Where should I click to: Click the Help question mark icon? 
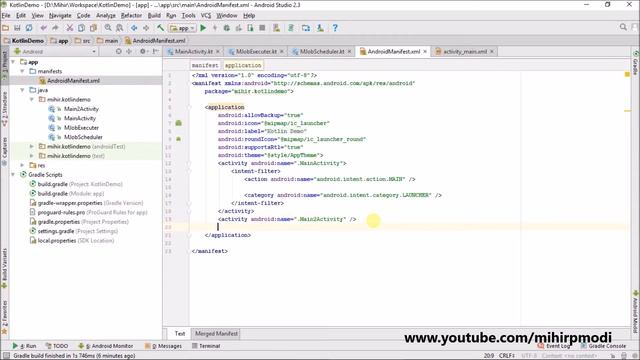335,28
